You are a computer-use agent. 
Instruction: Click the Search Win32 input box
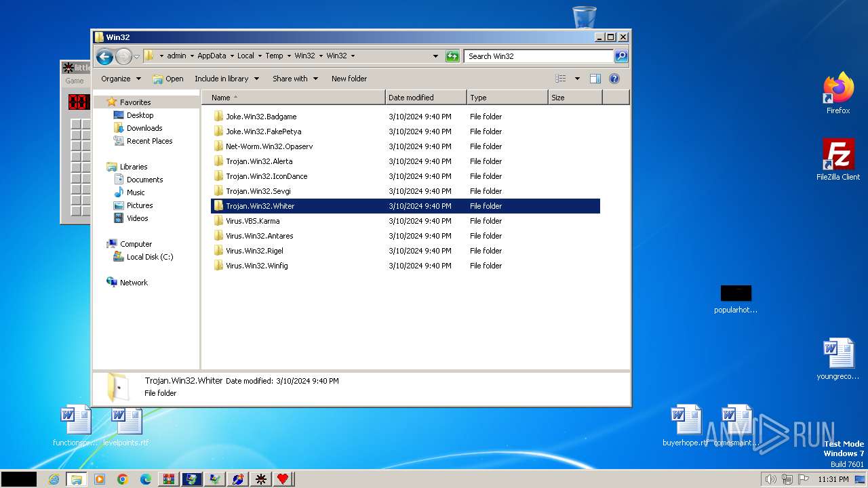[x=539, y=56]
